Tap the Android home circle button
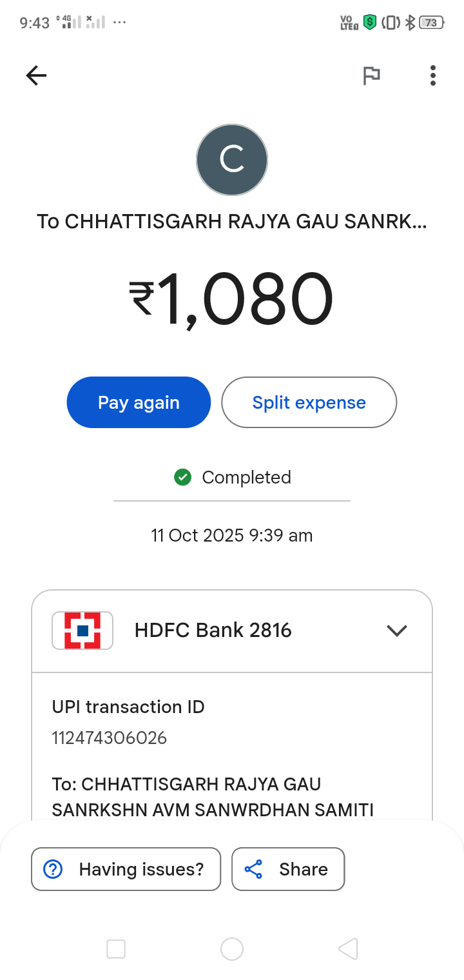464x980 pixels. click(232, 949)
